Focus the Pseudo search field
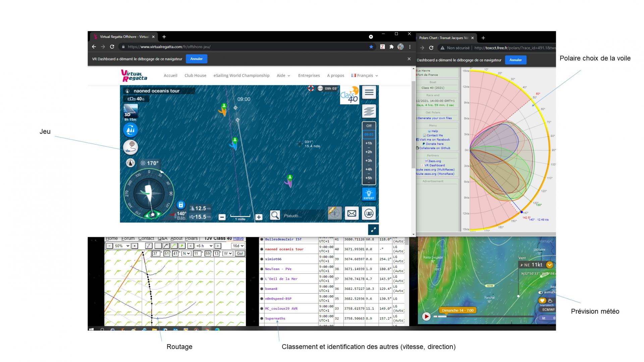The image size is (644, 362). [303, 215]
